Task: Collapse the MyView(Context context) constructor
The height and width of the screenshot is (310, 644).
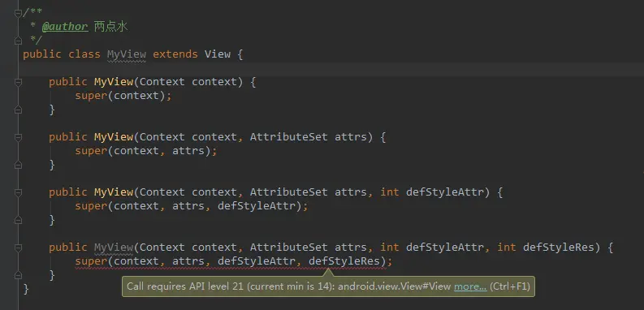Action: (18, 82)
